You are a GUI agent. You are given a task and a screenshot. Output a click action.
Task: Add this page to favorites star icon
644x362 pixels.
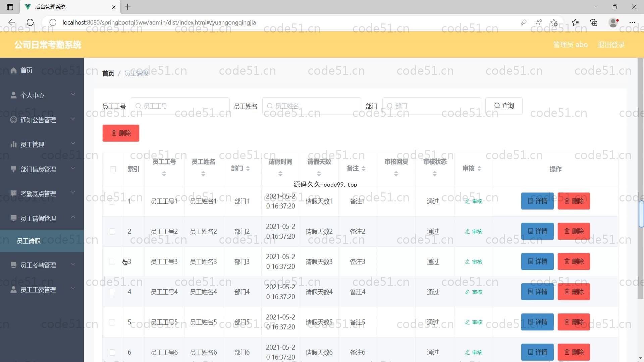pos(554,22)
